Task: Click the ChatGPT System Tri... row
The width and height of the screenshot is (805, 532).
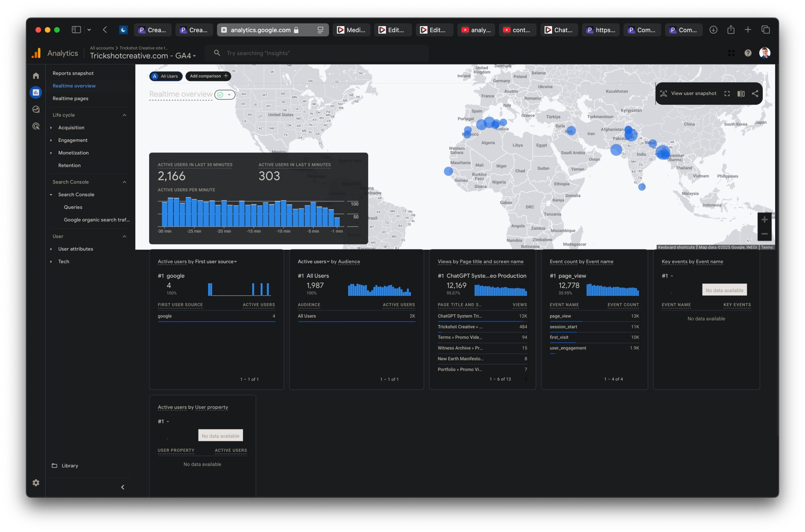Action: [x=482, y=316]
